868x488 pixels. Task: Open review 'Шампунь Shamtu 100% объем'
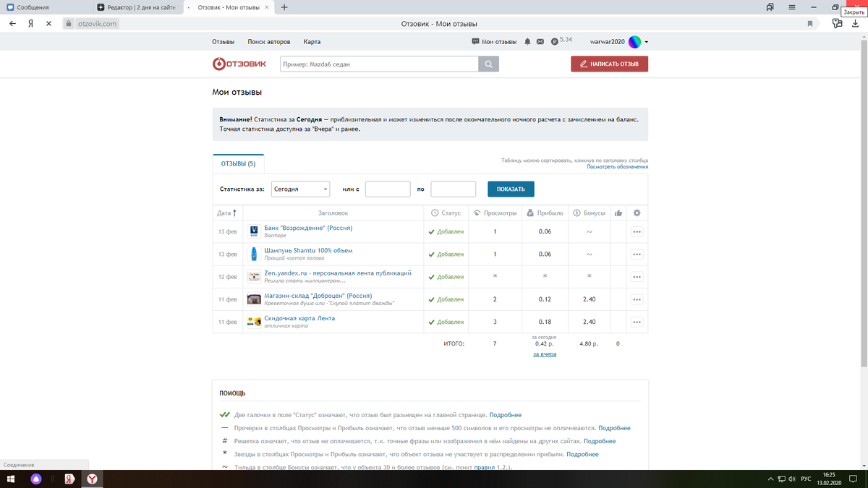pyautogui.click(x=308, y=250)
